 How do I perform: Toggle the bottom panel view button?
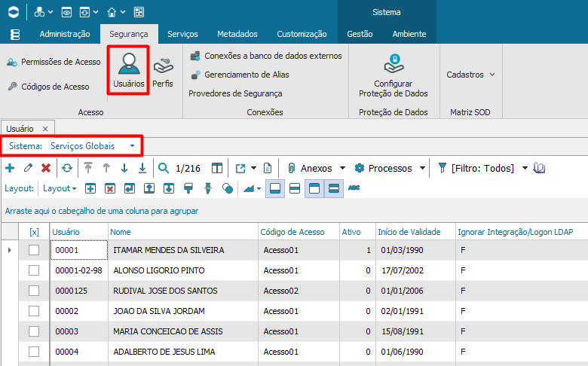(275, 188)
